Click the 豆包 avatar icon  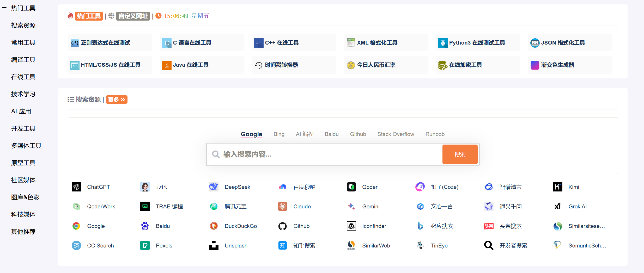145,187
